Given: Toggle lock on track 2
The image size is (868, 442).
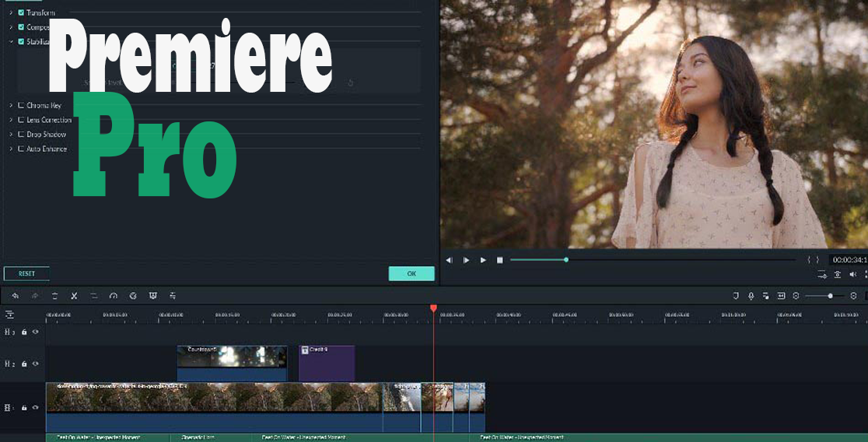Looking at the screenshot, I should pos(24,364).
